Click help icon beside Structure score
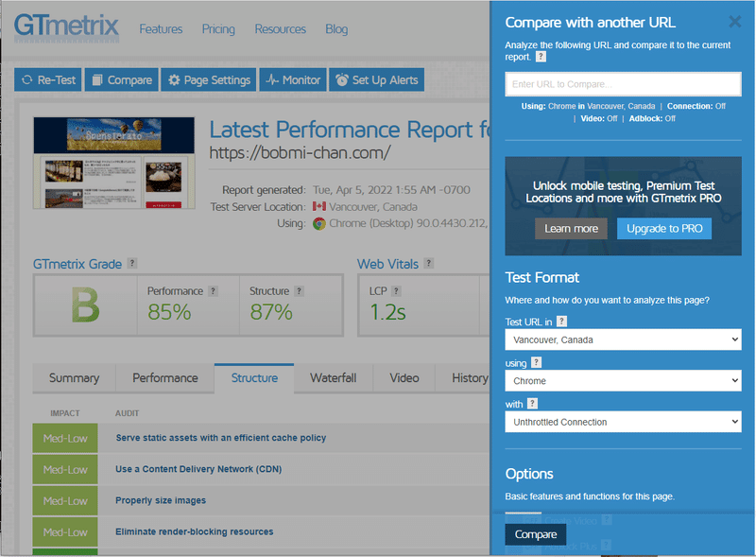Image resolution: width=756 pixels, height=557 pixels. [x=299, y=291]
